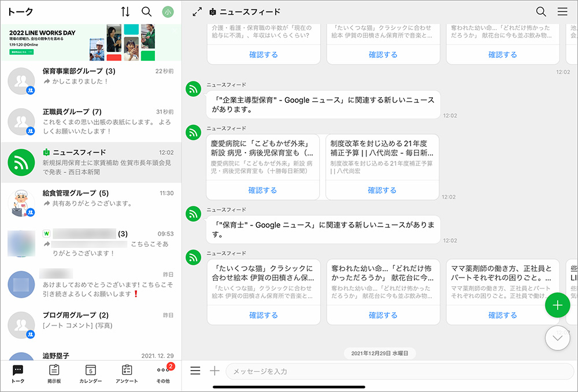The height and width of the screenshot is (392, 578).
Task: Switch to the 掲示板 tab
Action: tap(54, 373)
